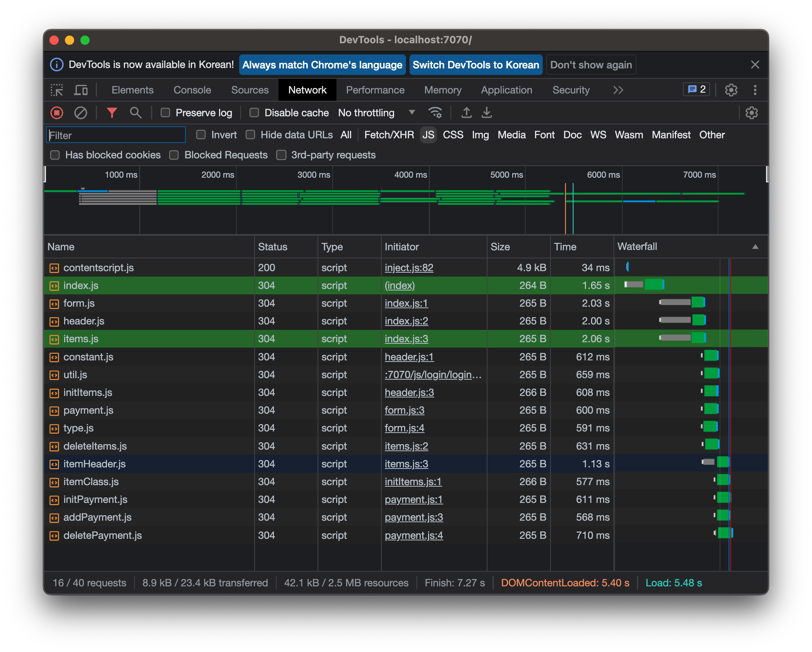This screenshot has width=812, height=652.
Task: Click the filter icon to filter requests
Action: pyautogui.click(x=111, y=112)
